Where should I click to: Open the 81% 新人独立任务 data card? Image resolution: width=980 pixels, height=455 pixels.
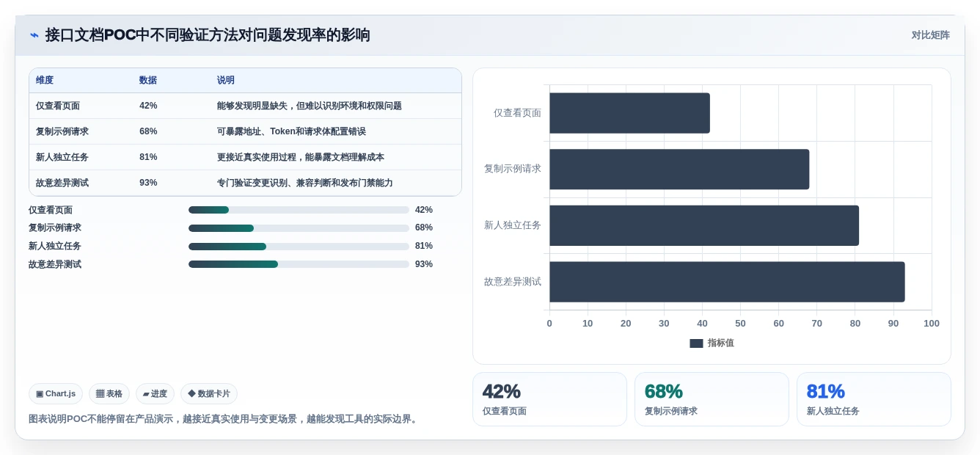[x=874, y=399]
